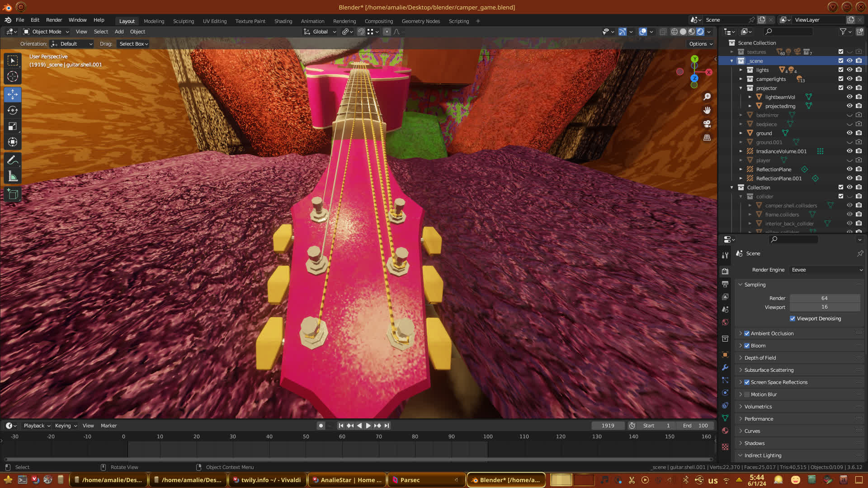Select the Scale tool
This screenshot has height=488, width=868.
13,126
